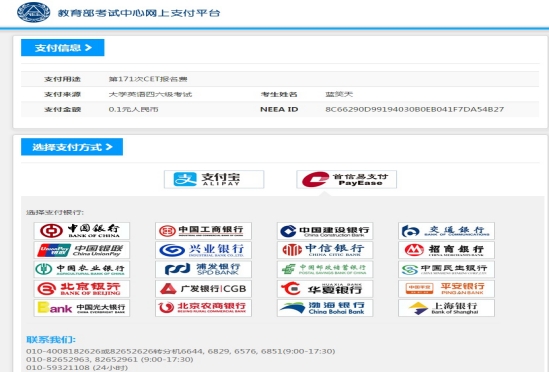Viewport: 549px width, 372px height.
Task: Pick the Agricultural Bank of China
Action: pos(82,269)
